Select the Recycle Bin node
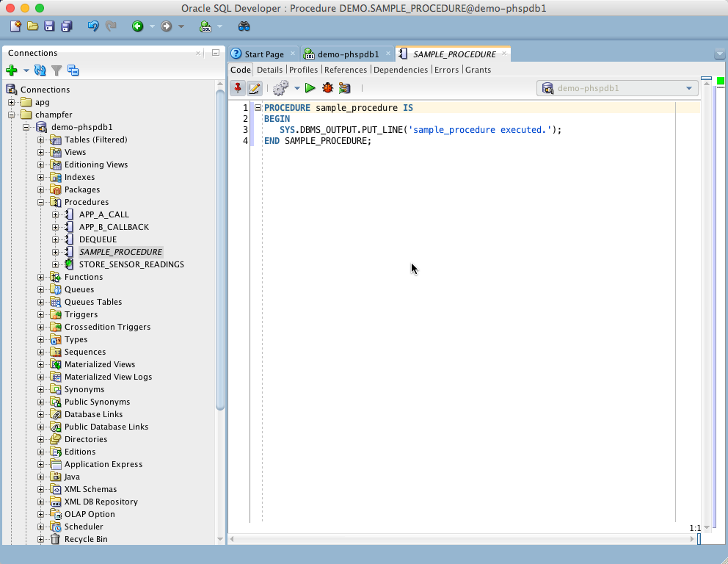Image resolution: width=728 pixels, height=564 pixels. pos(86,539)
